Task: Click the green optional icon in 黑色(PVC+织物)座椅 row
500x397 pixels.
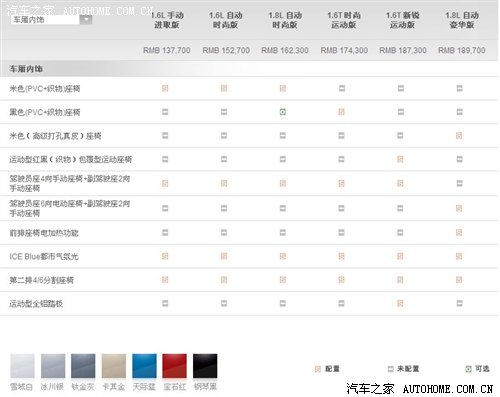Action: click(x=283, y=112)
